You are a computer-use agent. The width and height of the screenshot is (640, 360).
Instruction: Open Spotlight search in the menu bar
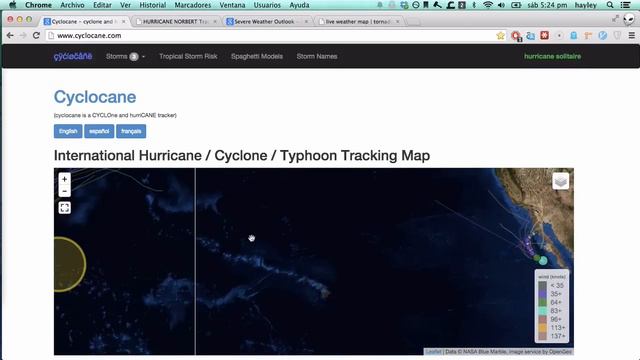[610, 5]
